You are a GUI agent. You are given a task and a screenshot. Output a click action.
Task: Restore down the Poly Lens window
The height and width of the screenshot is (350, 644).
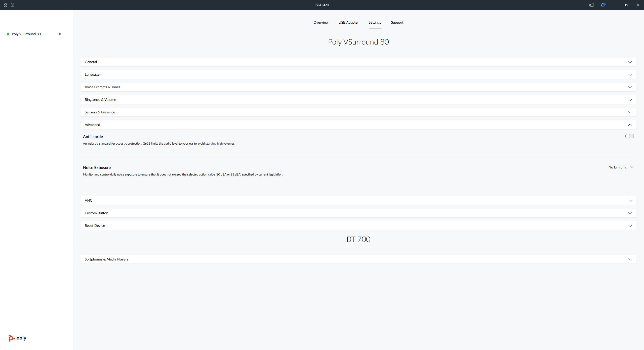pos(627,5)
